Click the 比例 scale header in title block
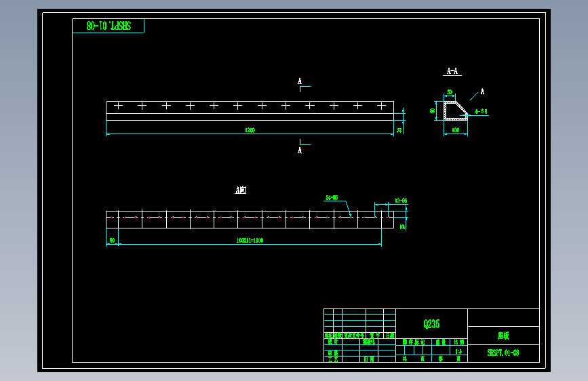Screen dimensions: 588x381 (459, 342)
